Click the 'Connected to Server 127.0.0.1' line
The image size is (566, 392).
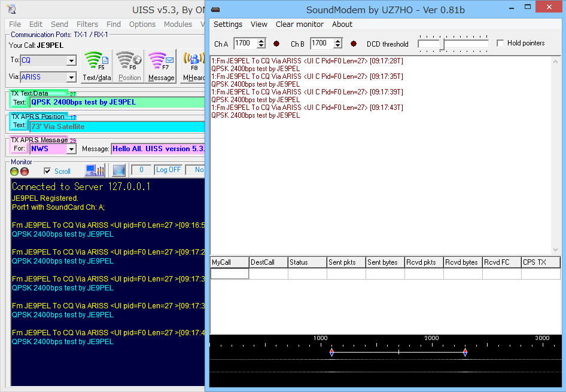click(81, 186)
